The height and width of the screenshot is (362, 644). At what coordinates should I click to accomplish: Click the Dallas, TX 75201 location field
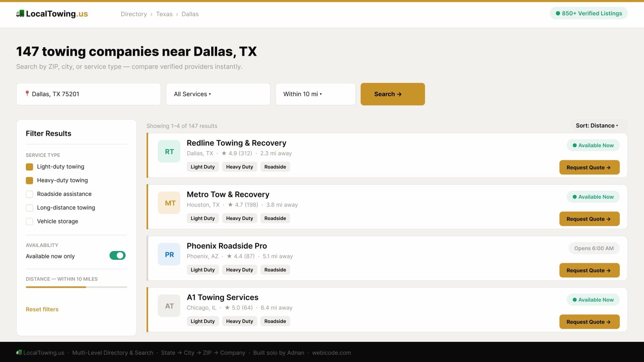click(x=89, y=94)
